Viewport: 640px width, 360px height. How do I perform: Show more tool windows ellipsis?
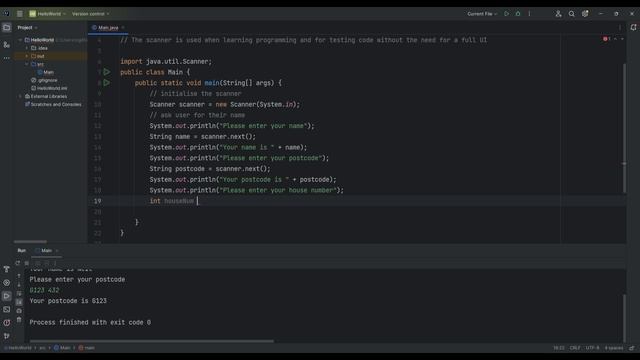[7, 58]
